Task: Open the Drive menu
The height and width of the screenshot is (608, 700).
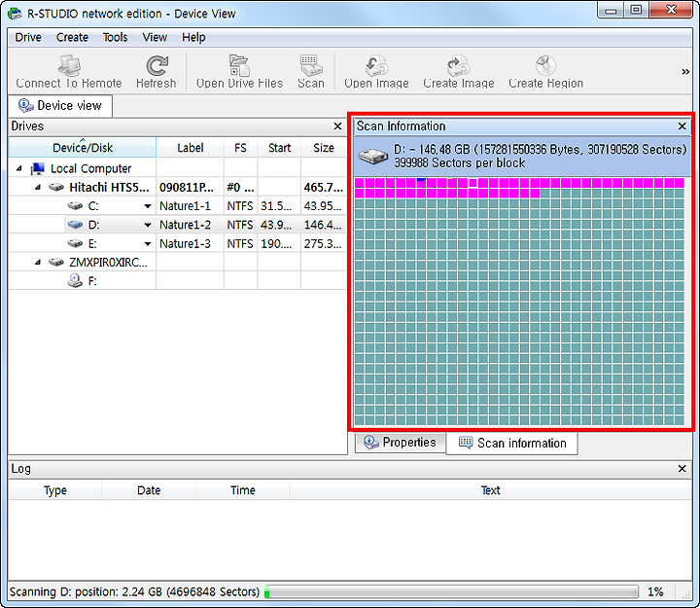Action: click(x=28, y=37)
